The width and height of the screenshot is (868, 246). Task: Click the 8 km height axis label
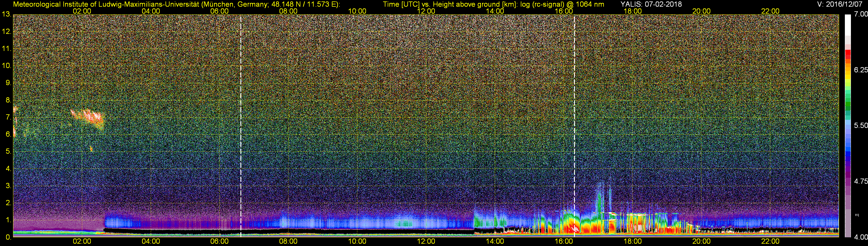point(8,100)
